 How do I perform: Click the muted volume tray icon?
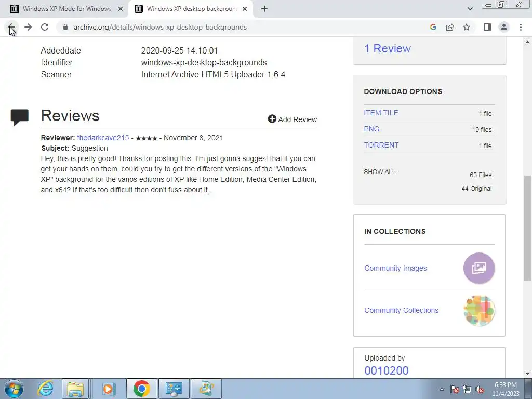point(480,389)
